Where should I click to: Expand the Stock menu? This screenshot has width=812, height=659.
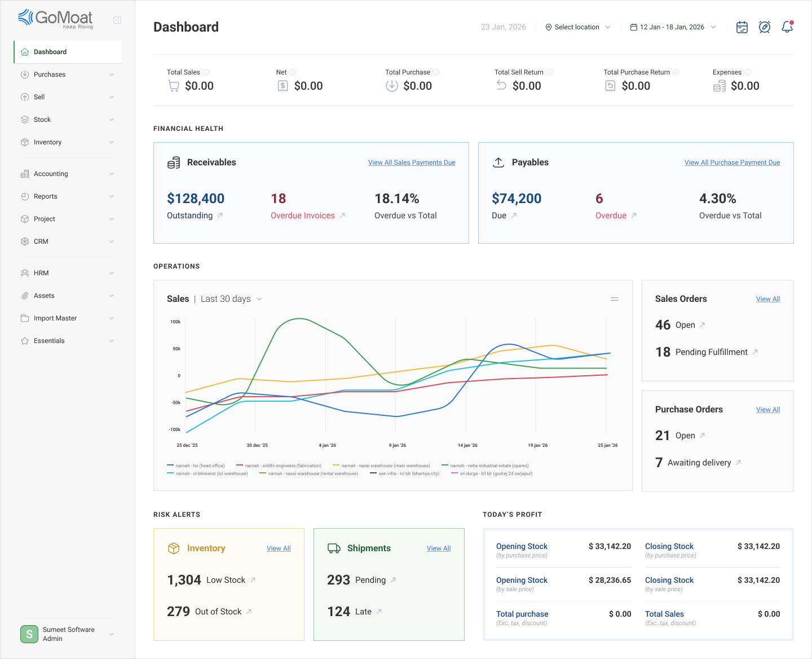(x=68, y=120)
